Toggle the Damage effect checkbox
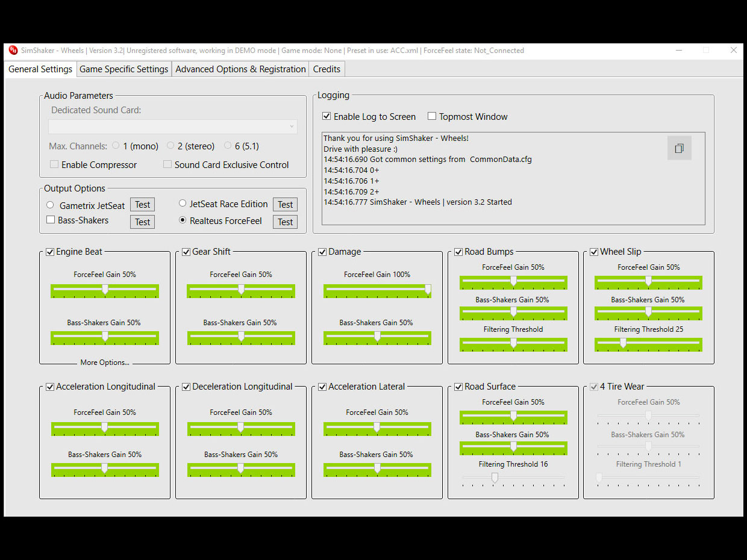Viewport: 747px width, 560px height. pyautogui.click(x=322, y=252)
